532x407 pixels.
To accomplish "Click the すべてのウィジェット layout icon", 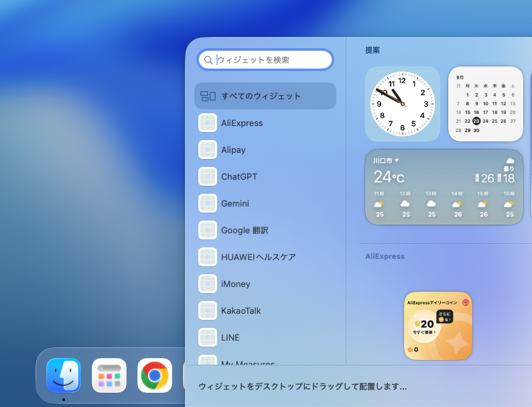I will [208, 96].
